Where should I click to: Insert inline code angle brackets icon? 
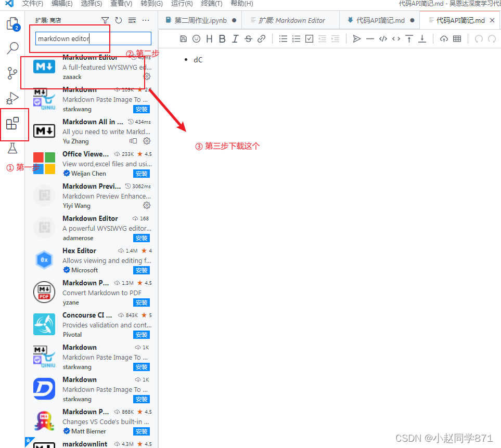[x=396, y=38]
